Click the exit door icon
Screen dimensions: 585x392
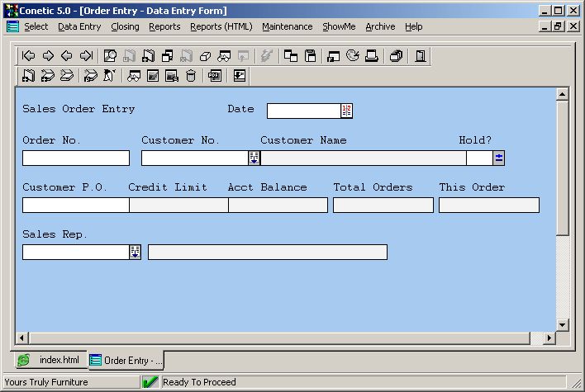coord(421,56)
